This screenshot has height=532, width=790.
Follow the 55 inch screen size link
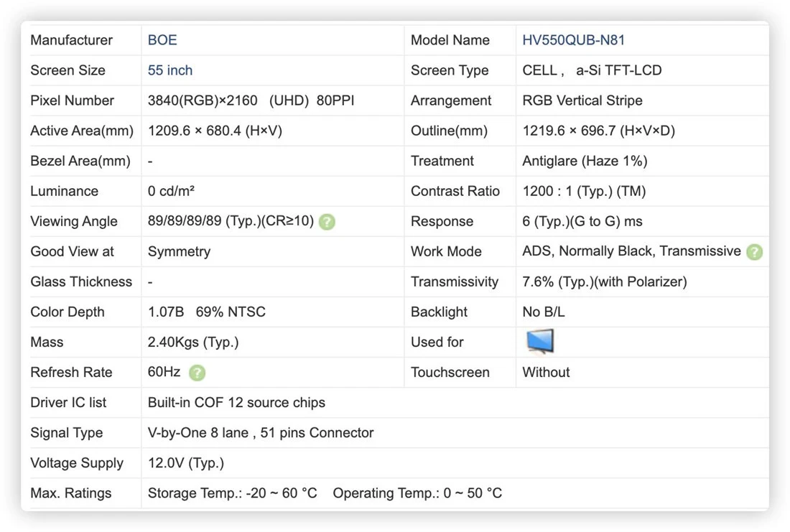coord(169,70)
